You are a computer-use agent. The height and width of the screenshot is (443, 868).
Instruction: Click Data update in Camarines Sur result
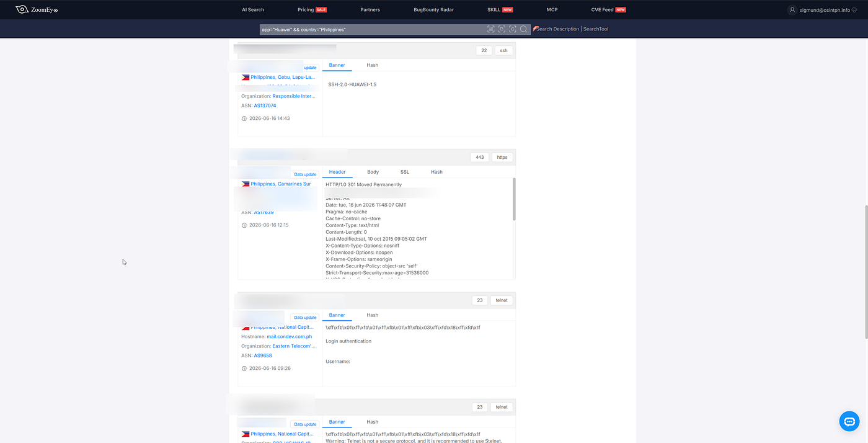point(305,174)
